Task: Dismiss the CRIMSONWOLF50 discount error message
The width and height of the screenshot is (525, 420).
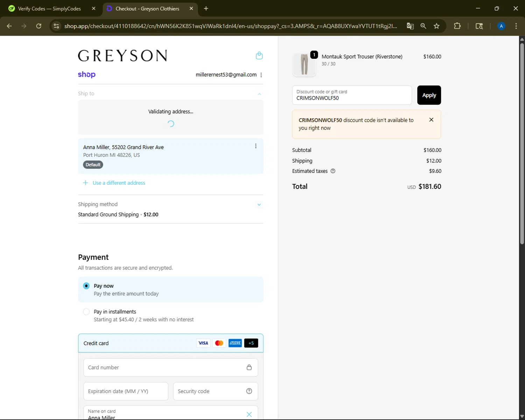Action: tap(432, 120)
